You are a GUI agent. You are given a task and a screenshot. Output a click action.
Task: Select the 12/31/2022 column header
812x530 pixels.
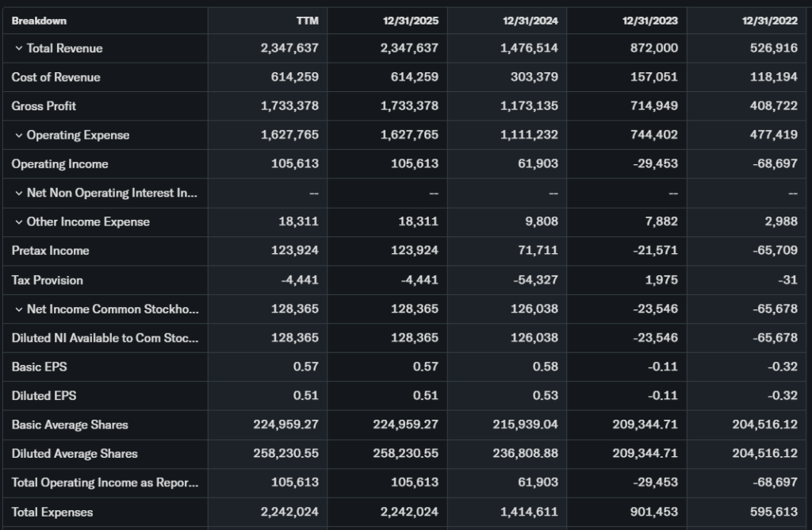coord(769,21)
